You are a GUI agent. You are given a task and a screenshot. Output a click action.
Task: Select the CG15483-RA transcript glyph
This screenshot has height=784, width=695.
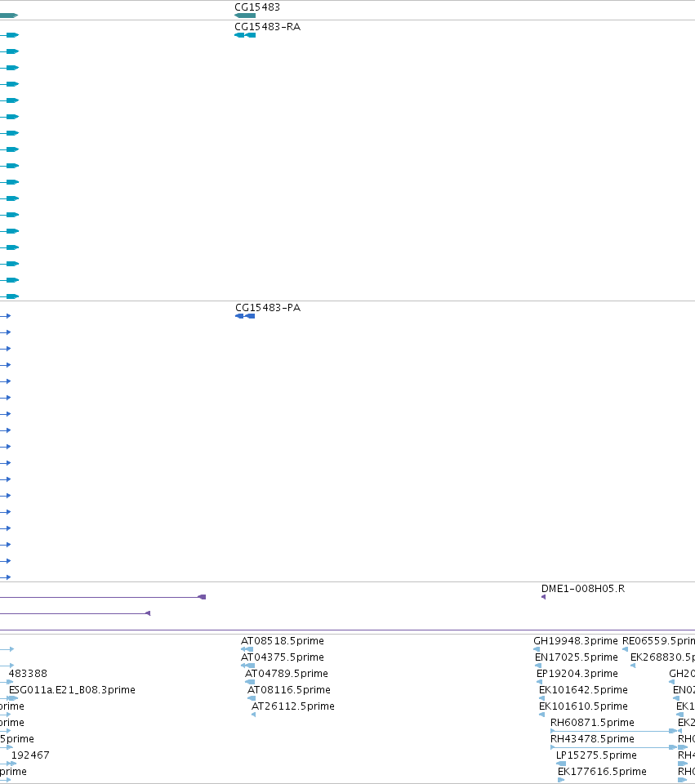(245, 35)
